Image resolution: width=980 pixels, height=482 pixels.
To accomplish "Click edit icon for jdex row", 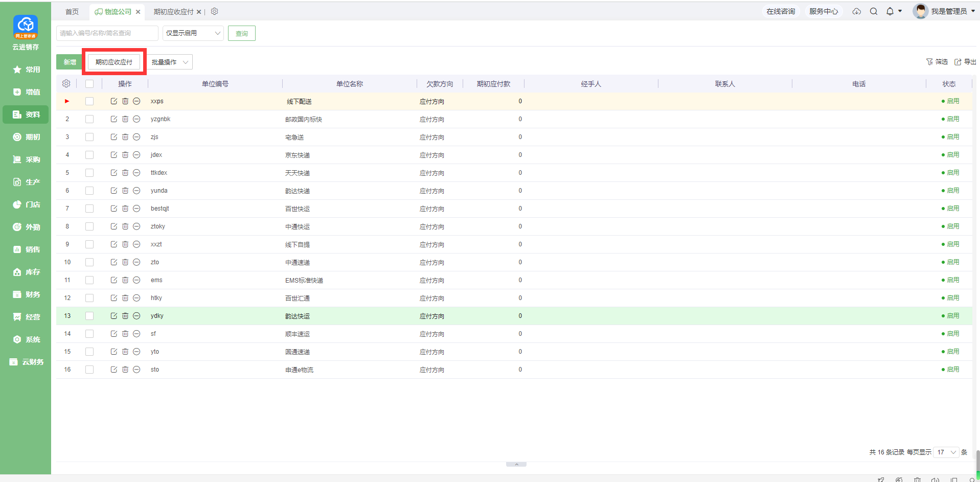I will click(x=114, y=155).
